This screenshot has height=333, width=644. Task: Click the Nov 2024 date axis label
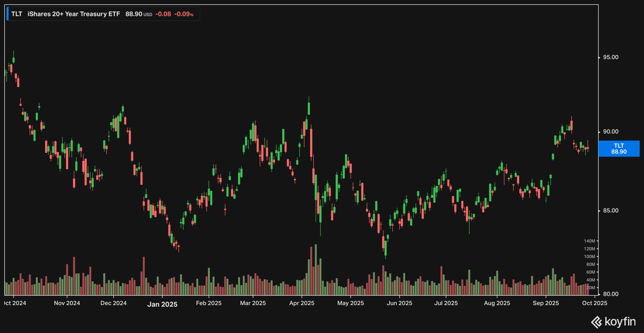[x=67, y=303]
